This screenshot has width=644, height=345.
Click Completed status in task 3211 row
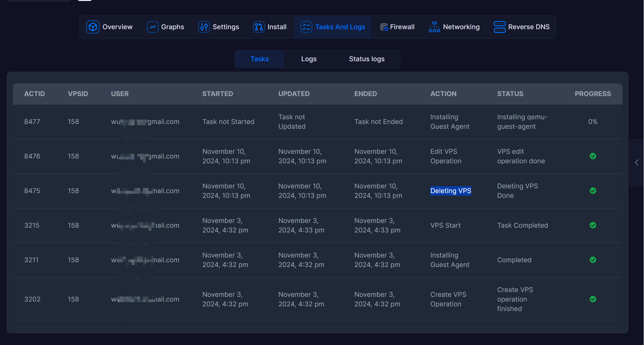click(514, 260)
